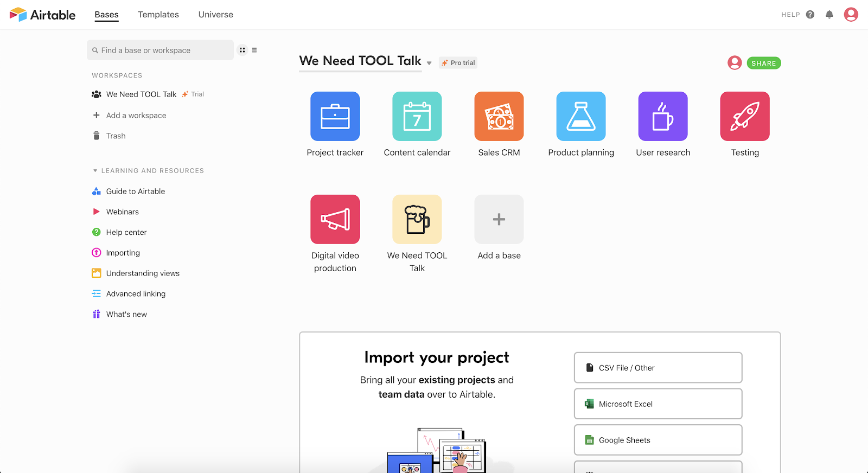Open the Sales CRM base icon
Viewport: 868px width, 473px height.
499,116
